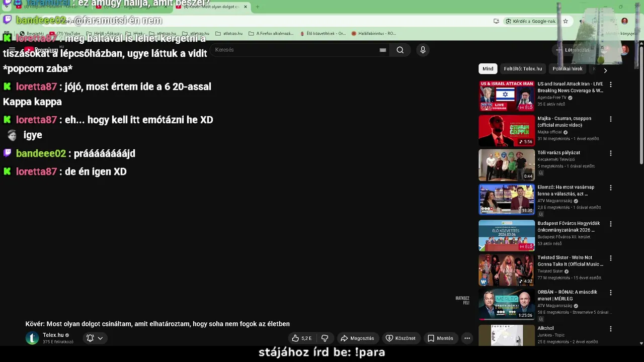The image size is (644, 362).
Task: Open Budapest Főváros Hegyvidék live thumbnail
Action: (x=507, y=235)
